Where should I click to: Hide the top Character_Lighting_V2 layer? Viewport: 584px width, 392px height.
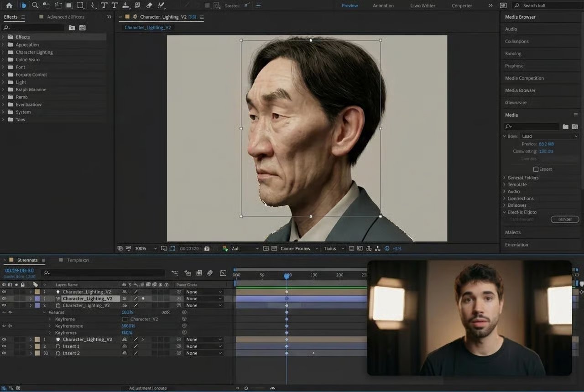tap(4, 292)
